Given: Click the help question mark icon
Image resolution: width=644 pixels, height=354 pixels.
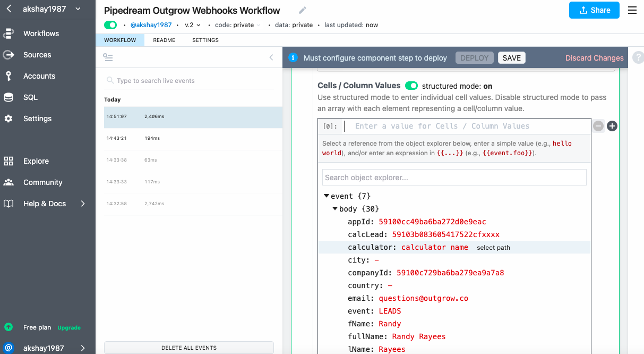Looking at the screenshot, I should 638,58.
